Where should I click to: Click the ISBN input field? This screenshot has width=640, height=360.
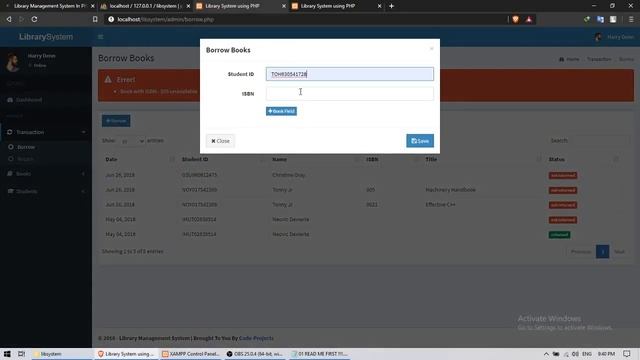[349, 93]
